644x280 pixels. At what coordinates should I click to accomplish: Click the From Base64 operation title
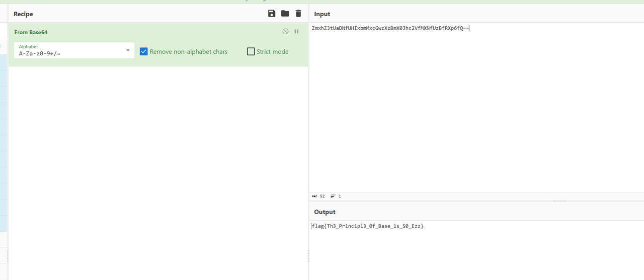[31, 32]
